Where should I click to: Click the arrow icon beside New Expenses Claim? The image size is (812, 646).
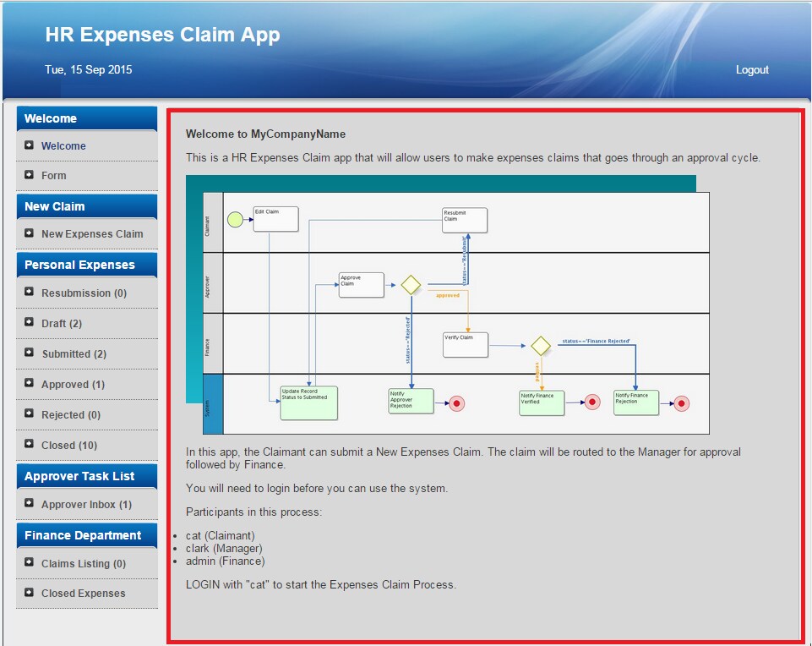click(29, 233)
